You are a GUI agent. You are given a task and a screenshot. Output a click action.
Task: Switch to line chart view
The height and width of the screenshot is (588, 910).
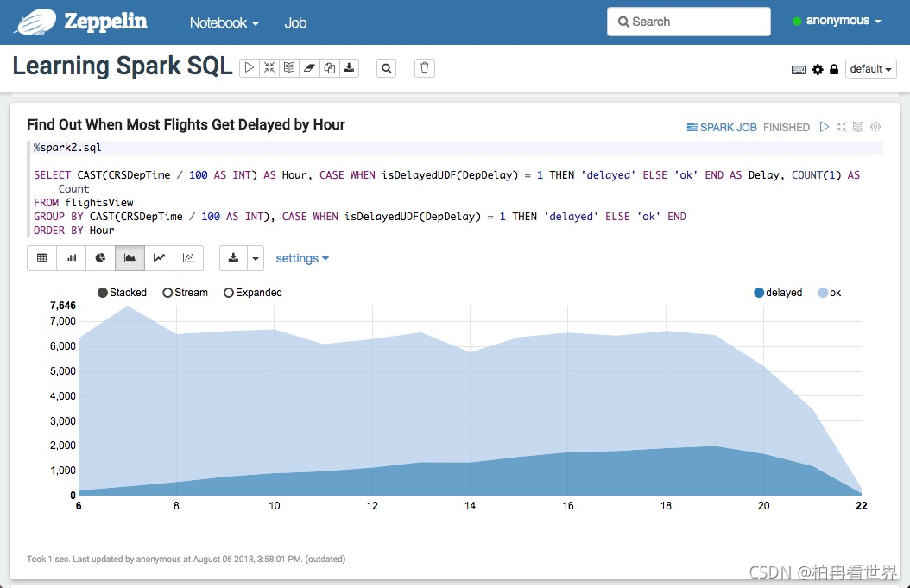[x=159, y=257]
